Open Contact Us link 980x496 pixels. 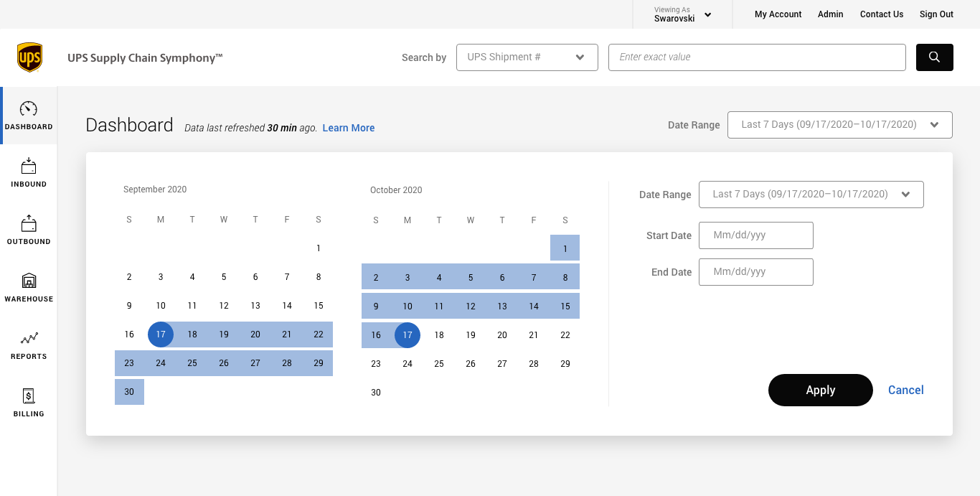click(882, 14)
